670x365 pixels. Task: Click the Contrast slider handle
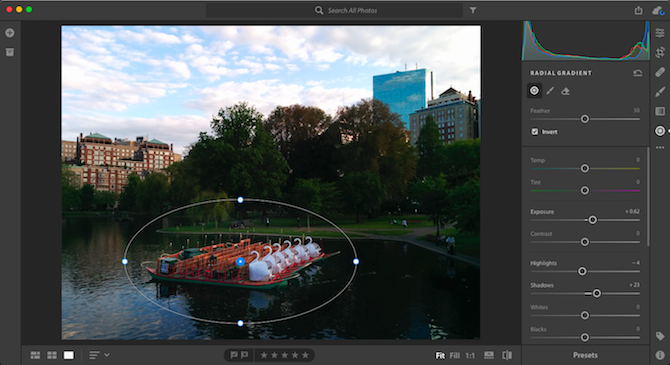click(585, 242)
